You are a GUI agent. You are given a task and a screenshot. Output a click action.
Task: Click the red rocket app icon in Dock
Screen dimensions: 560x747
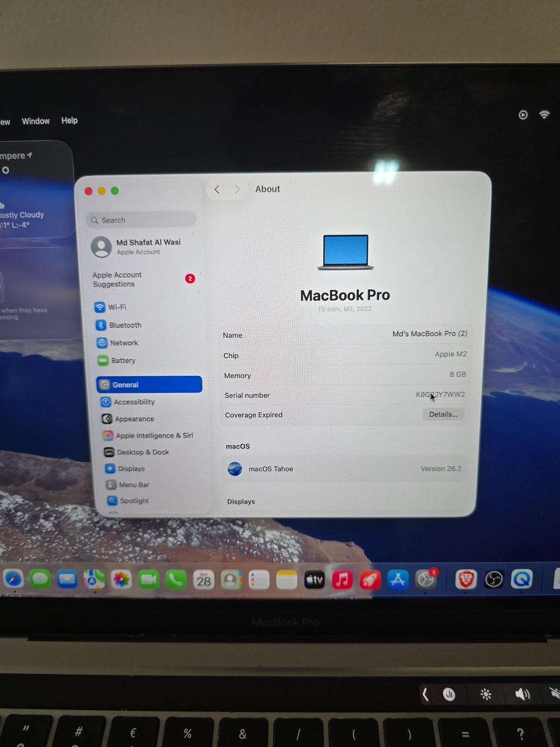click(x=370, y=580)
